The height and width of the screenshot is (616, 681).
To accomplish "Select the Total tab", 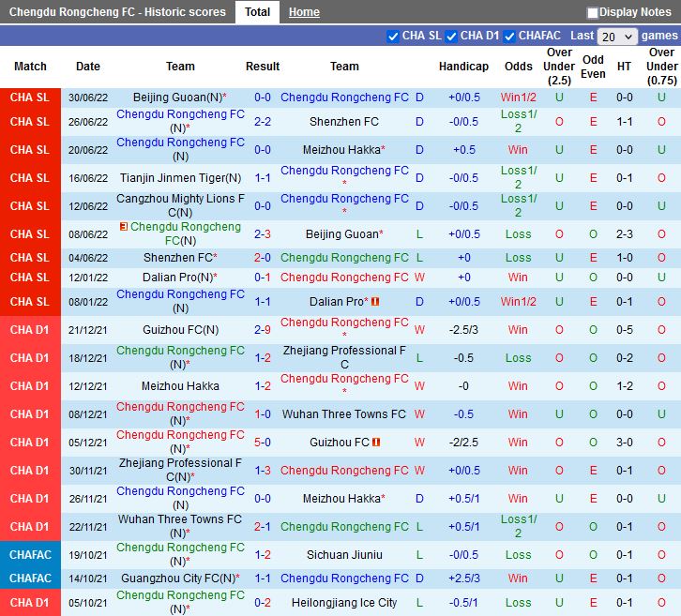I will 257,12.
